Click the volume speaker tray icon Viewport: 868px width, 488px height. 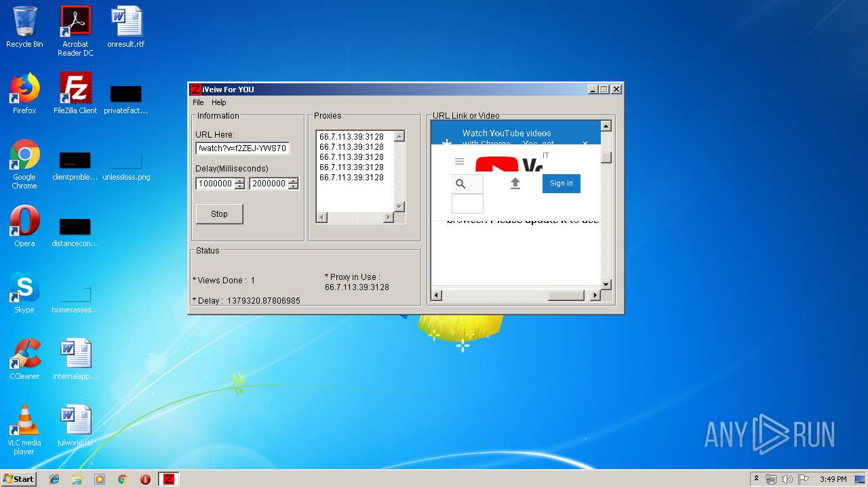pos(787,479)
